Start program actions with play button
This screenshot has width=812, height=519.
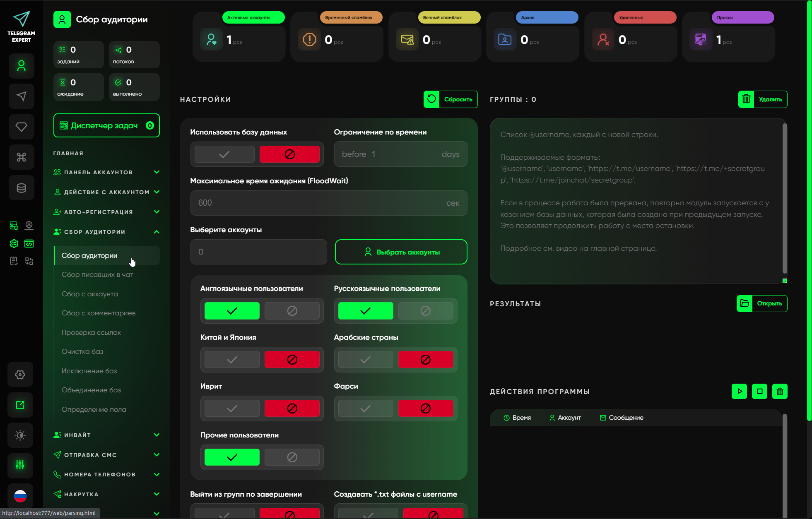tap(739, 391)
